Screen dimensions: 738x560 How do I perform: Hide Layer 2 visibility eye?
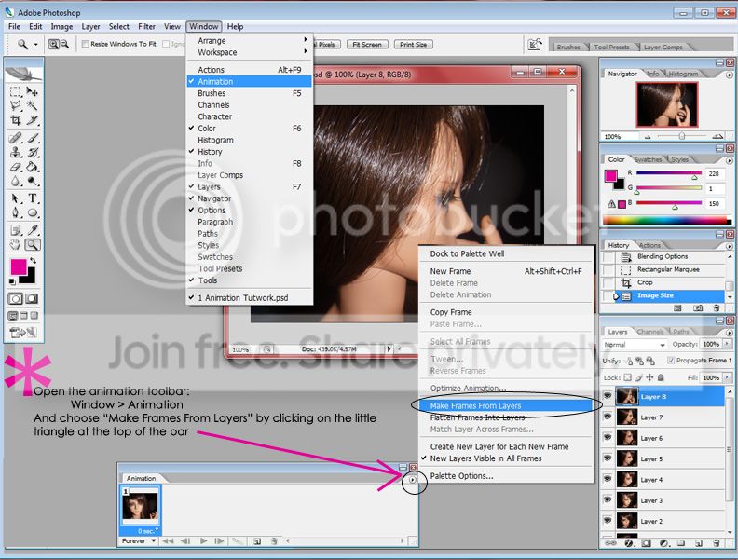click(x=608, y=521)
